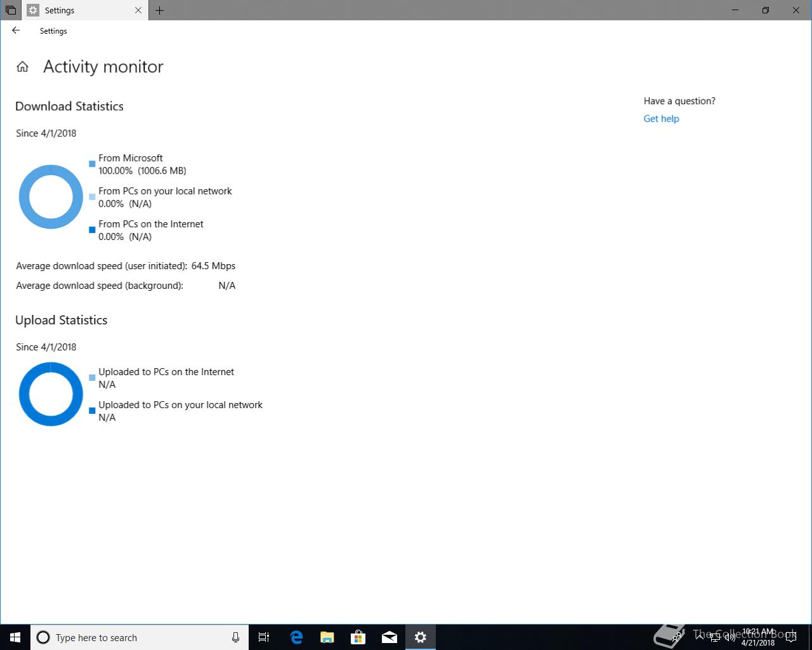Open Mail app from taskbar
Screen dimensions: 812x650
pos(389,637)
